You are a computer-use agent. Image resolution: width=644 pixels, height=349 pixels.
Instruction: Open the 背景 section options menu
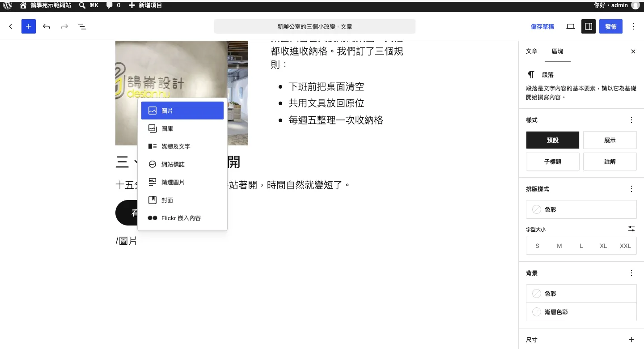coord(631,273)
